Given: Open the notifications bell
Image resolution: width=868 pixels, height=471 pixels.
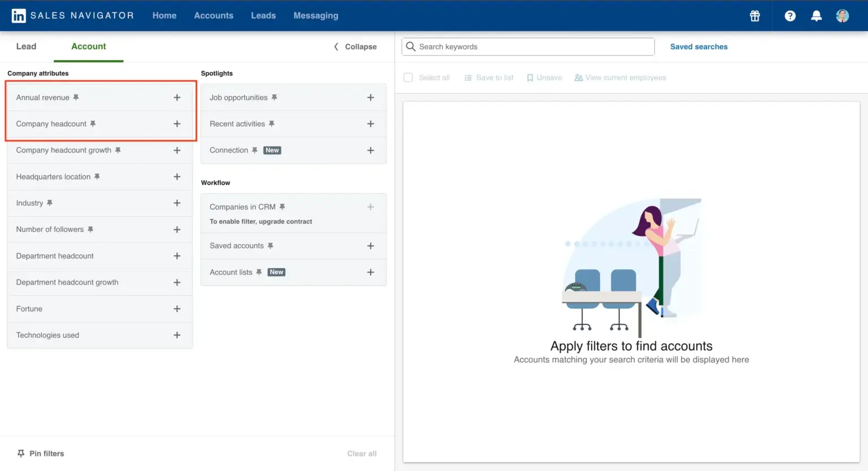Looking at the screenshot, I should click(817, 16).
